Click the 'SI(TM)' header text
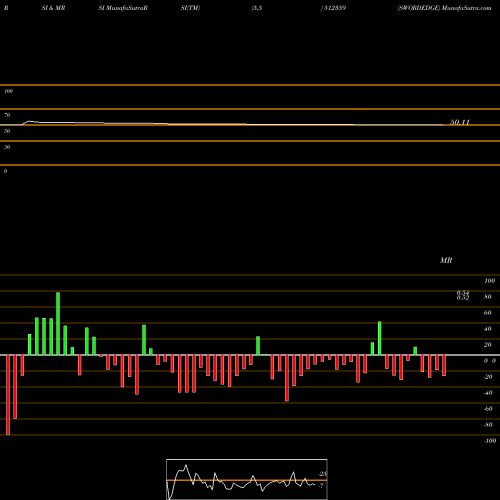Viewport: 500px width, 500px height. pyautogui.click(x=190, y=8)
